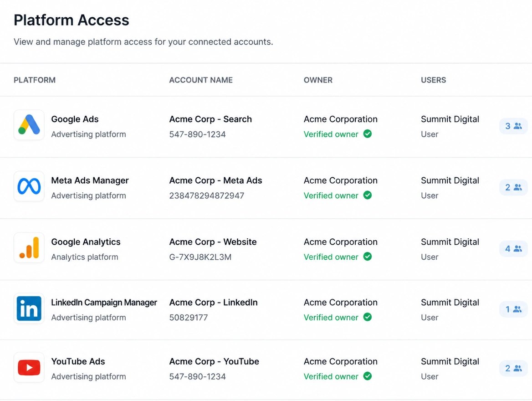
Task: Click the Platform Access page heading
Action: click(71, 20)
